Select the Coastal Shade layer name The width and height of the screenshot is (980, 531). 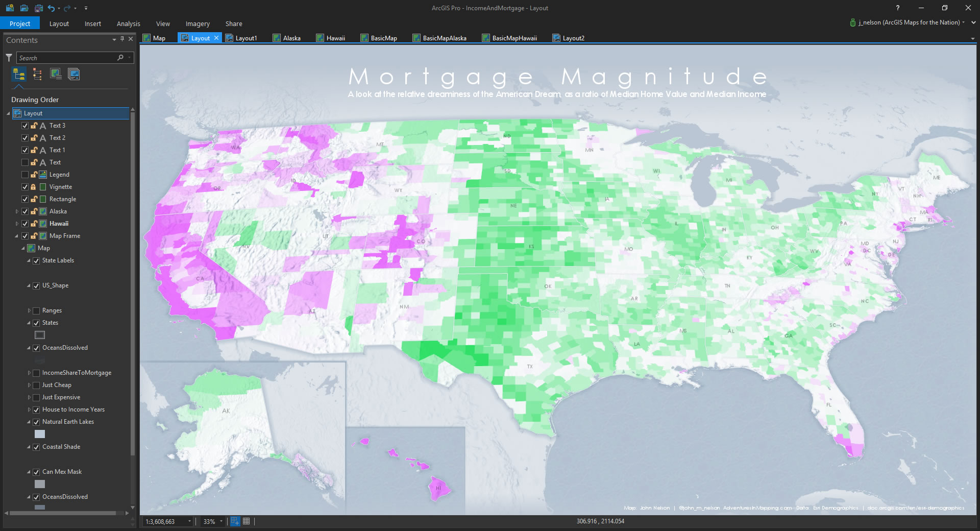(x=61, y=447)
